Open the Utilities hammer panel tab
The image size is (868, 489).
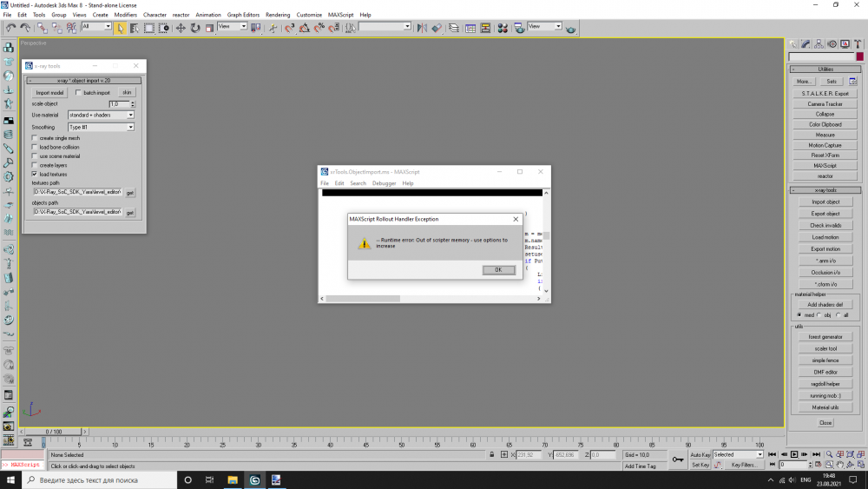[858, 43]
